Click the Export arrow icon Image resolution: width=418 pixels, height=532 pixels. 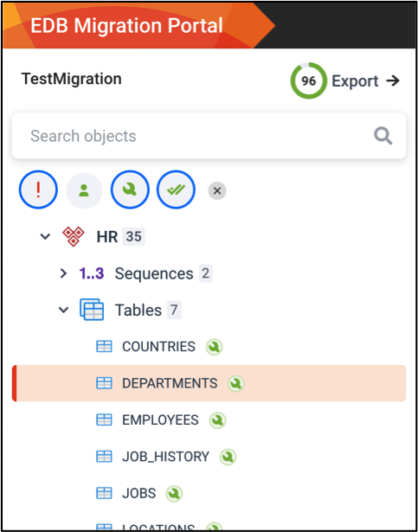click(x=393, y=81)
